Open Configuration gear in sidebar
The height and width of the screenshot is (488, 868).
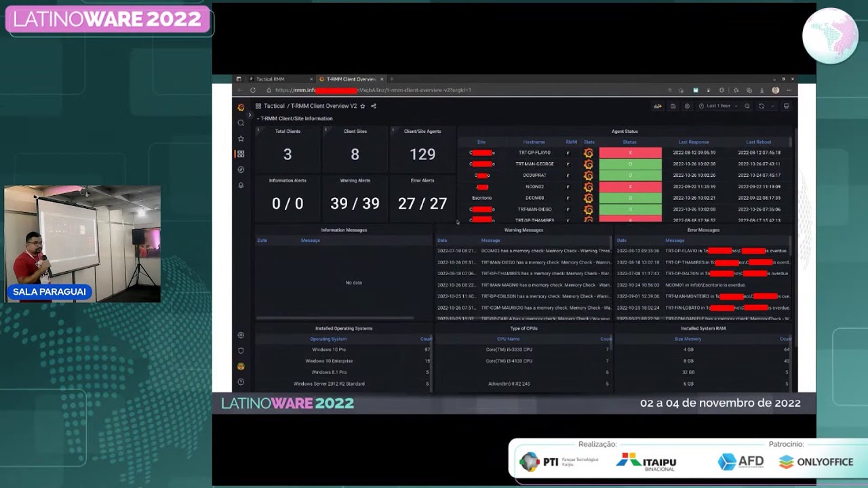(241, 335)
